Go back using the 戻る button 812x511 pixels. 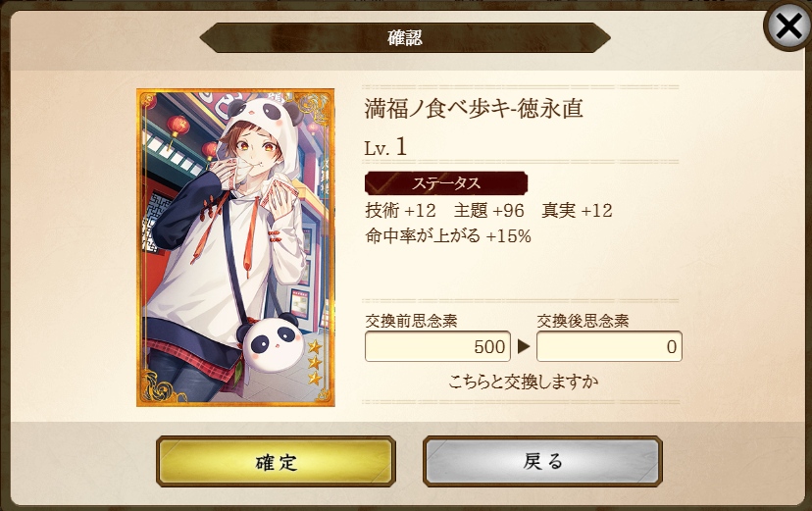pos(542,461)
